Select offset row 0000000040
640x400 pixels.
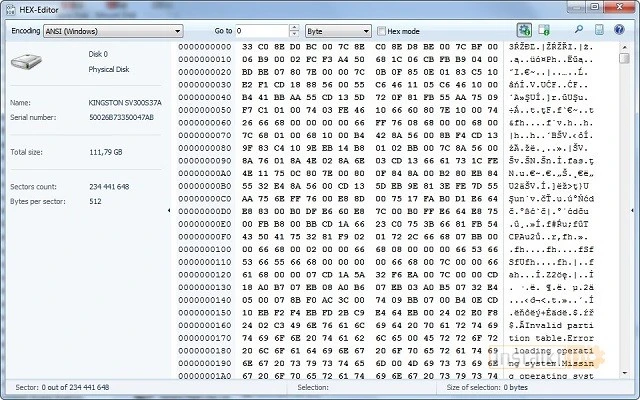205,98
